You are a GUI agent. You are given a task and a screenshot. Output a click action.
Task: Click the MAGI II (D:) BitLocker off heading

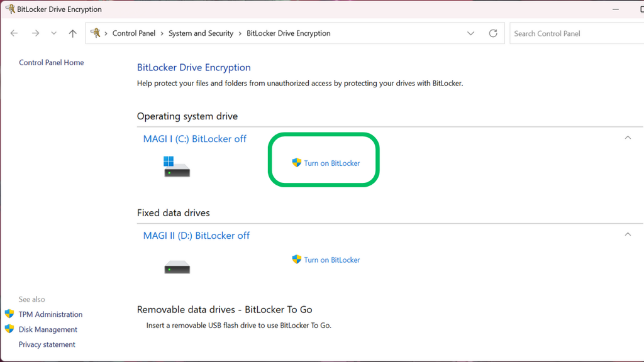(x=196, y=236)
